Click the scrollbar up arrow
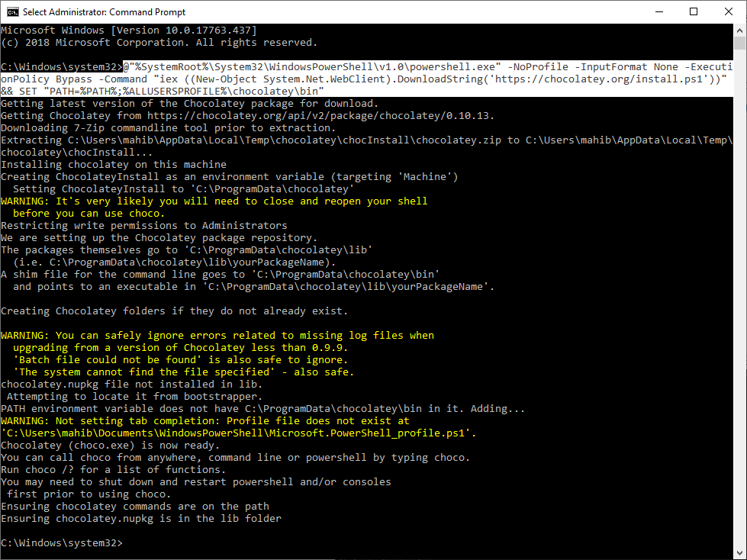This screenshot has width=747, height=560. [740, 30]
